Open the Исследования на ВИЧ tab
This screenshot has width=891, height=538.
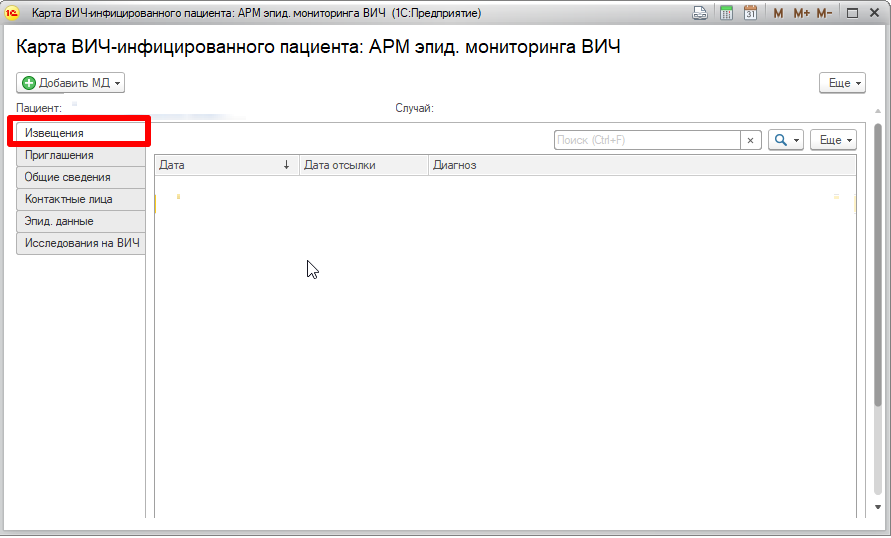(x=81, y=243)
